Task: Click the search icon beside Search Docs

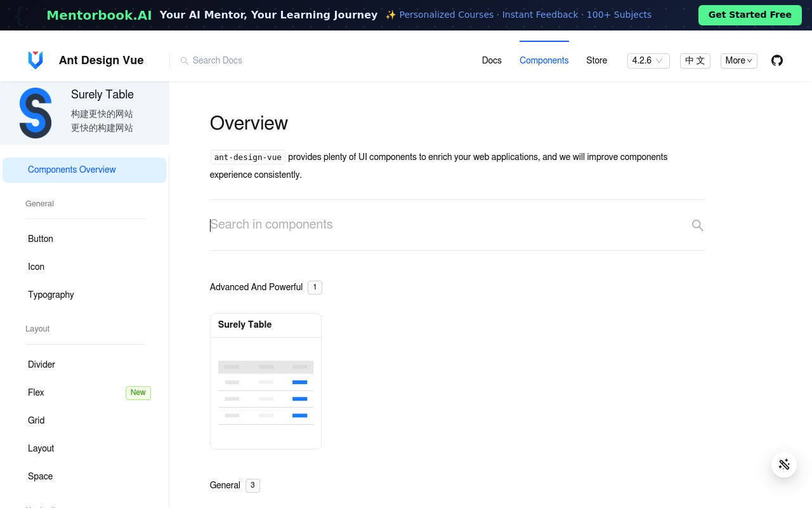Action: (185, 61)
